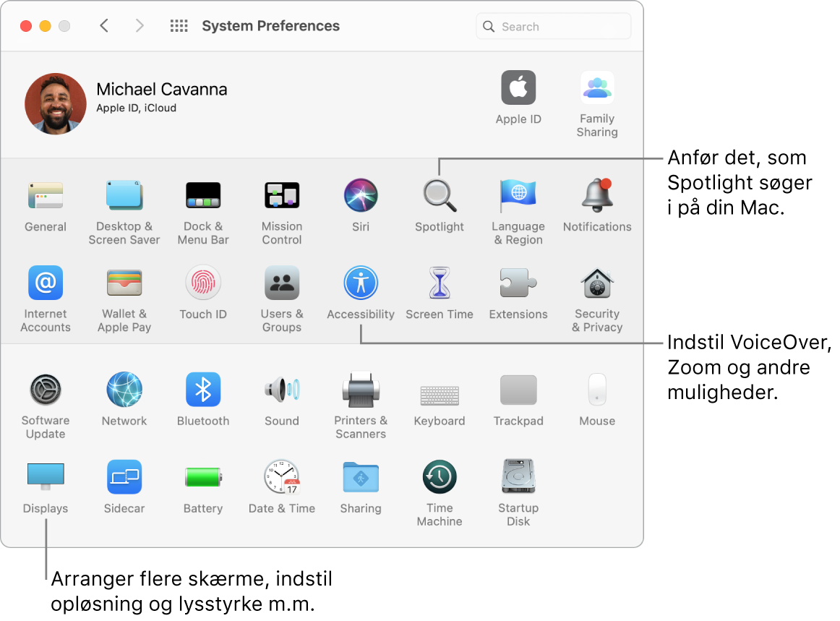Click Michael Cavanna's profile picture
The width and height of the screenshot is (840, 621).
pyautogui.click(x=56, y=104)
